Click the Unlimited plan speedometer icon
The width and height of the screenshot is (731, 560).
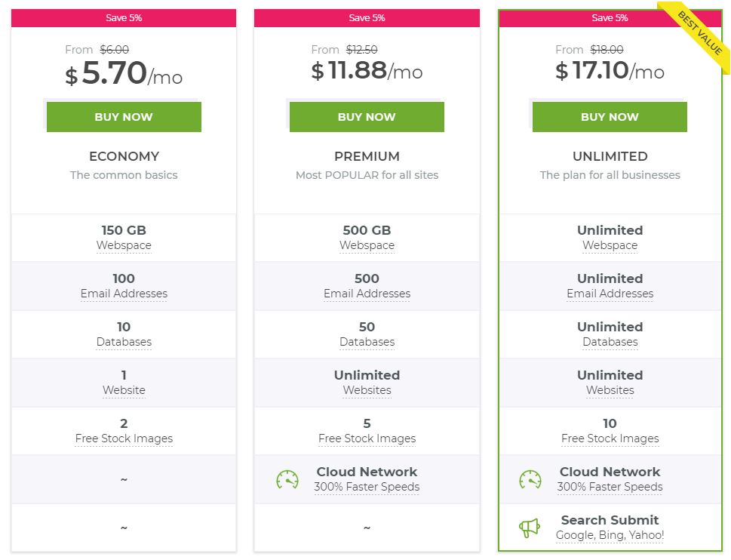[530, 479]
